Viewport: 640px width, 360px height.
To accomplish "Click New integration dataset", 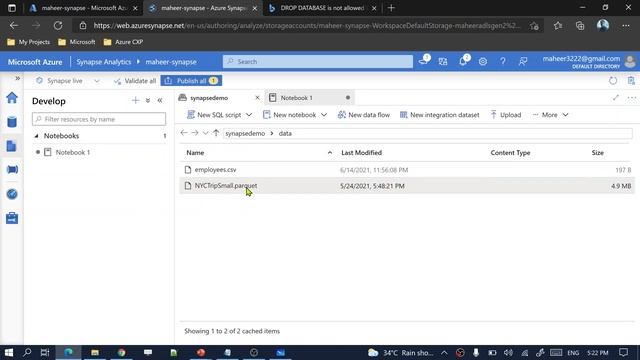I will point(440,115).
